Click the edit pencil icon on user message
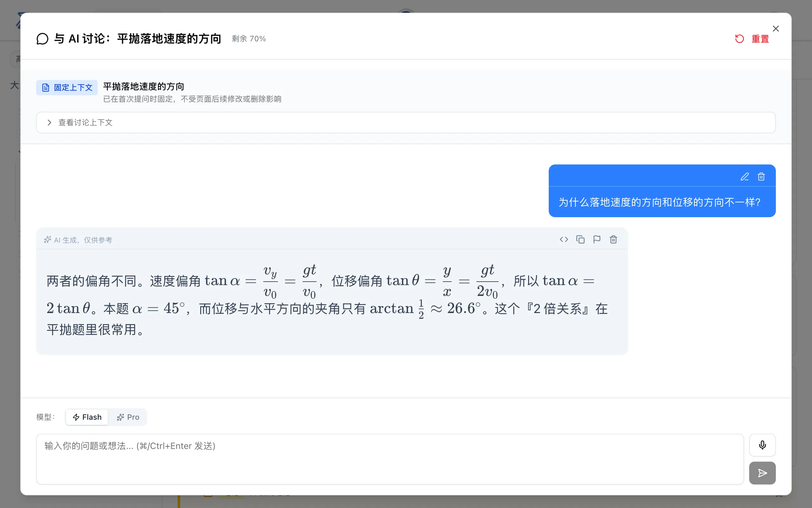The width and height of the screenshot is (812, 508). tap(744, 177)
